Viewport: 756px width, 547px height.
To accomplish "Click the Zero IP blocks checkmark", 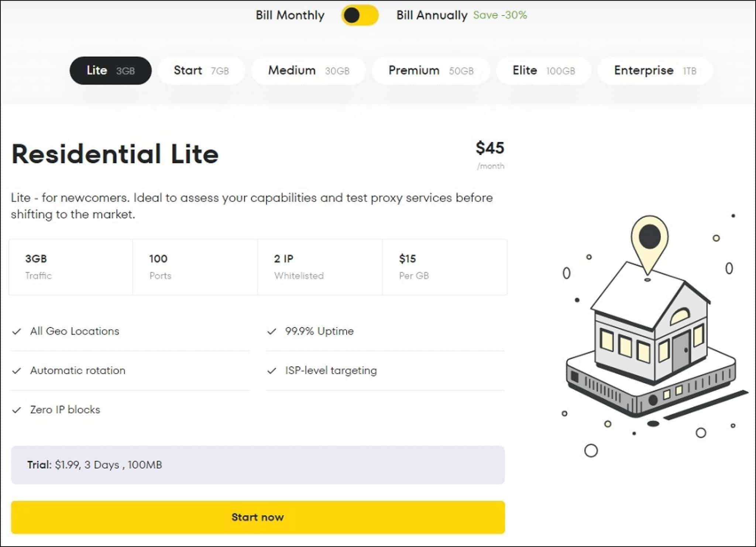I will [17, 410].
